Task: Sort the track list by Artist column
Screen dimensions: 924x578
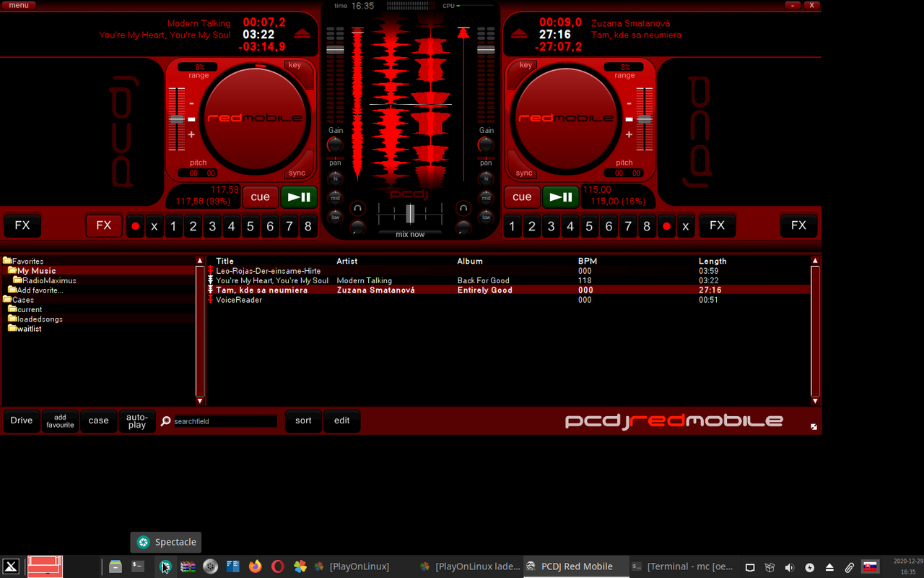Action: pos(346,261)
